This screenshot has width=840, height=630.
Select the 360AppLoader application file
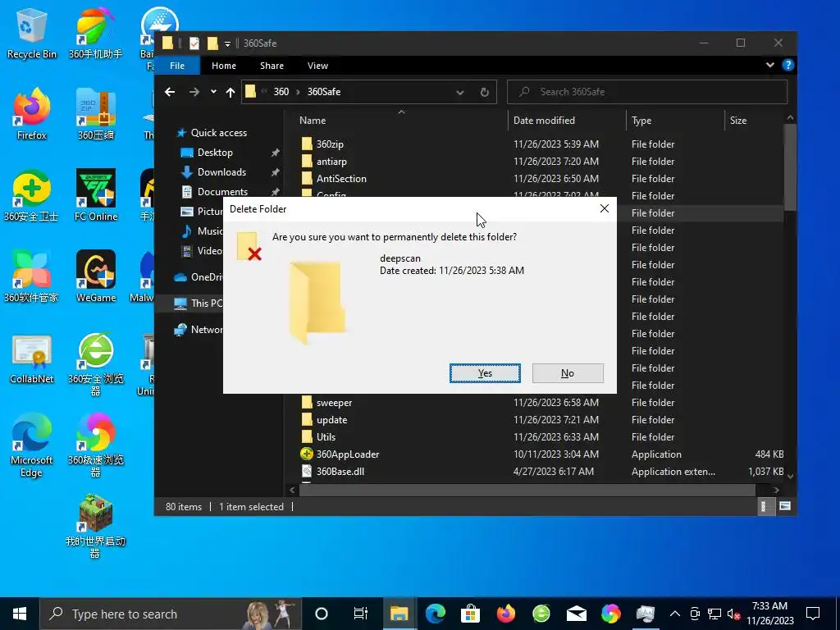pyautogui.click(x=347, y=454)
